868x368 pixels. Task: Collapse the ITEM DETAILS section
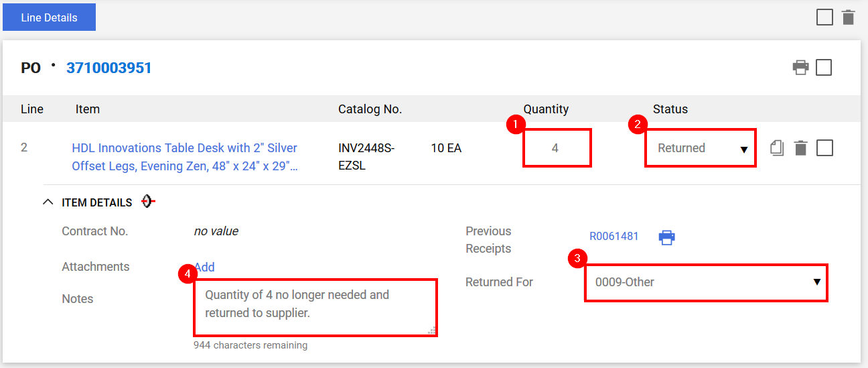(48, 202)
